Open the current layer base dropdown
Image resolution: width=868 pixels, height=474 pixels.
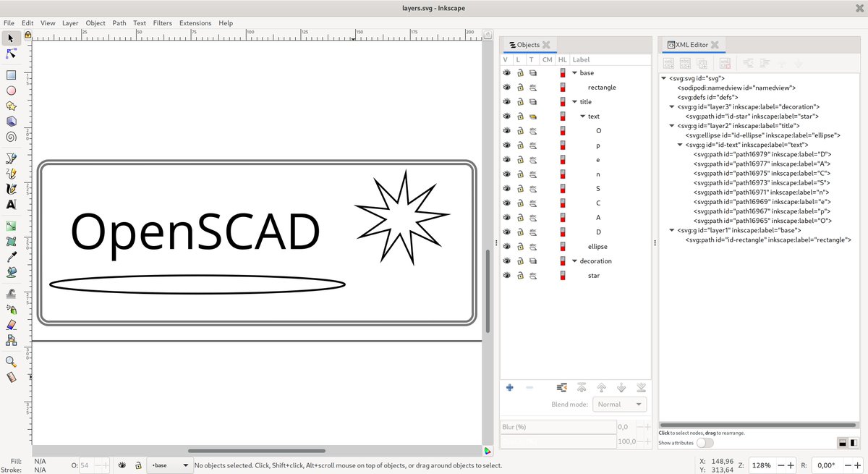[169, 465]
